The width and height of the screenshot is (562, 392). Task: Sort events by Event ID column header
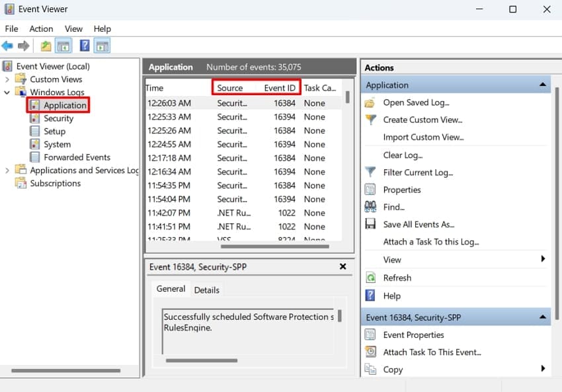278,88
